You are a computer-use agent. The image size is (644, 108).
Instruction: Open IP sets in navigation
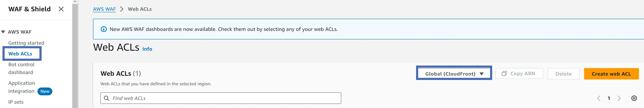point(16,102)
